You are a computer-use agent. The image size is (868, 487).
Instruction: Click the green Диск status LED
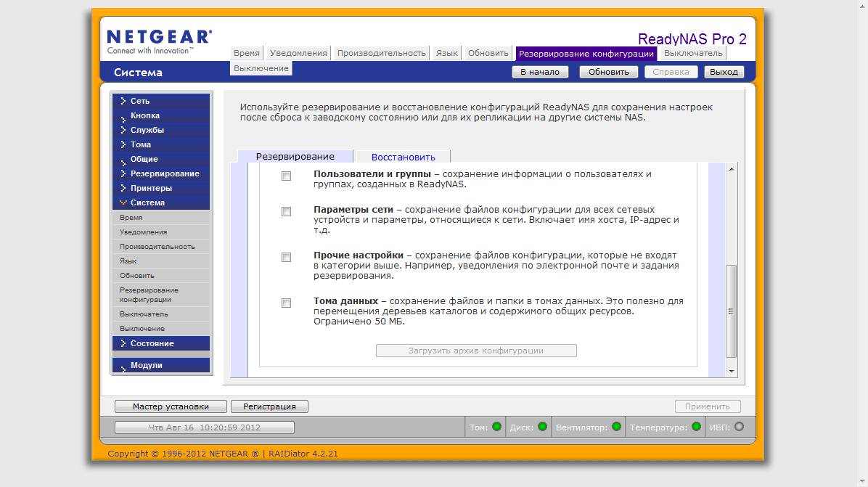[543, 427]
